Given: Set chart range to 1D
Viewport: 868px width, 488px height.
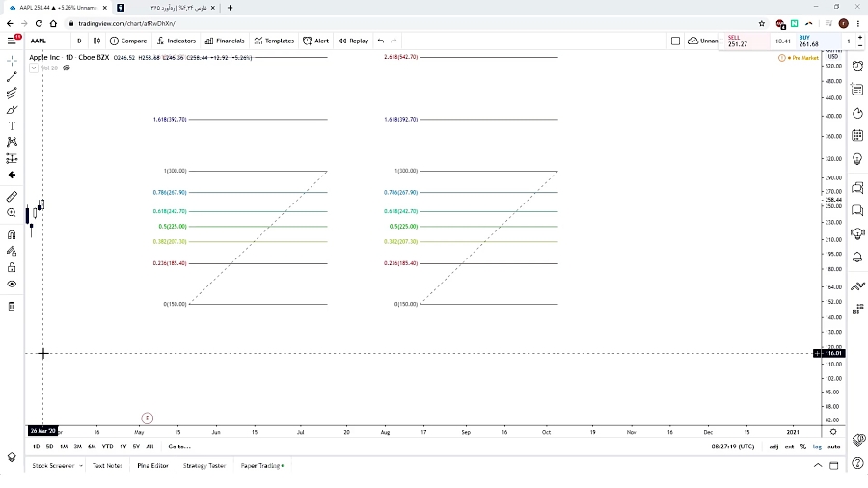Looking at the screenshot, I should pyautogui.click(x=36, y=447).
